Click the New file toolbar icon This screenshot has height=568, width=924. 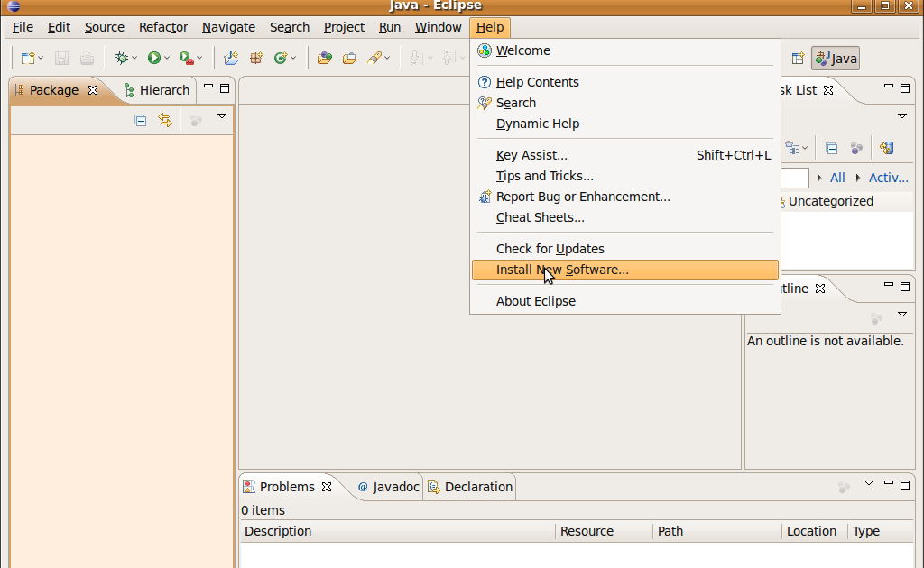pyautogui.click(x=28, y=58)
